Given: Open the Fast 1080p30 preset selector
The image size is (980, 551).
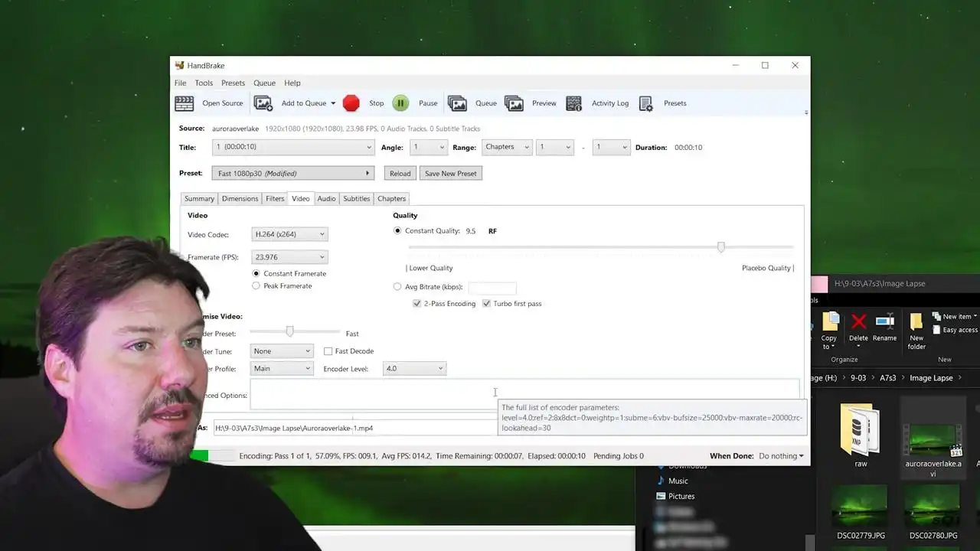Looking at the screenshot, I should (293, 173).
